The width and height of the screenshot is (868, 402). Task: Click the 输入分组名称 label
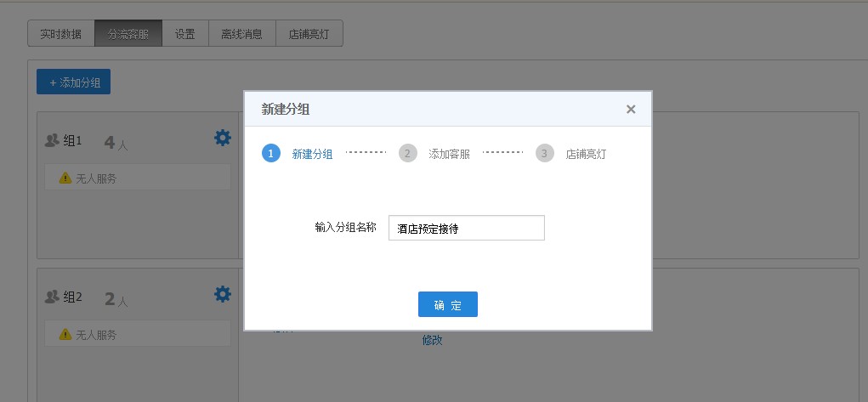(x=346, y=227)
